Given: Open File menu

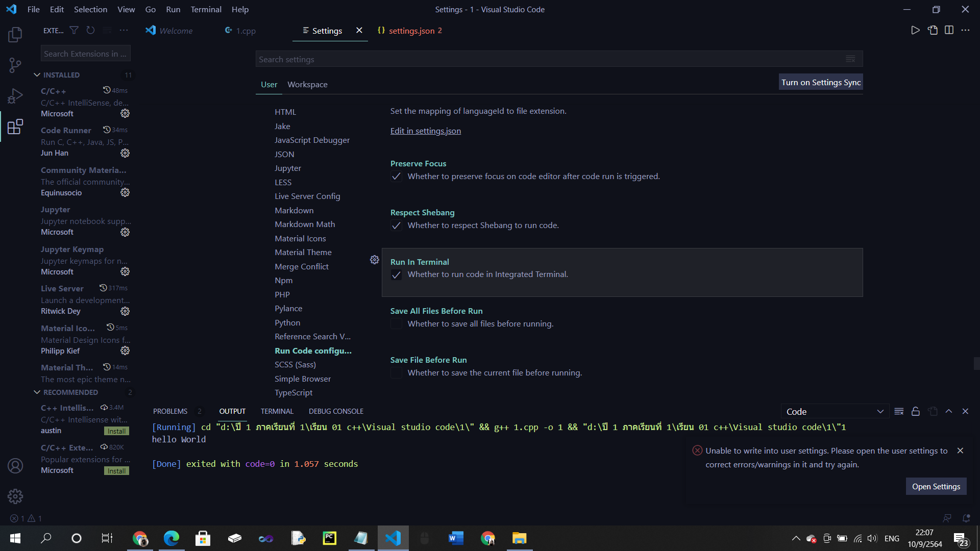Looking at the screenshot, I should coord(34,9).
